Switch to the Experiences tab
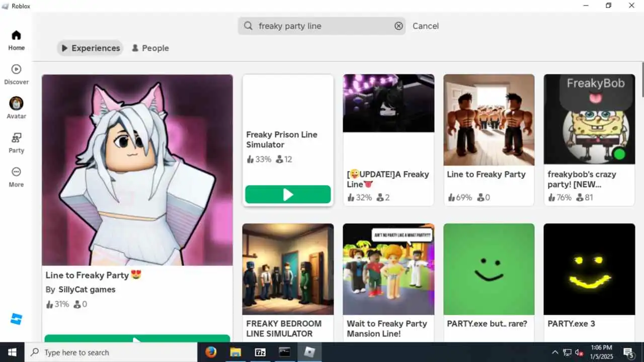 click(90, 48)
